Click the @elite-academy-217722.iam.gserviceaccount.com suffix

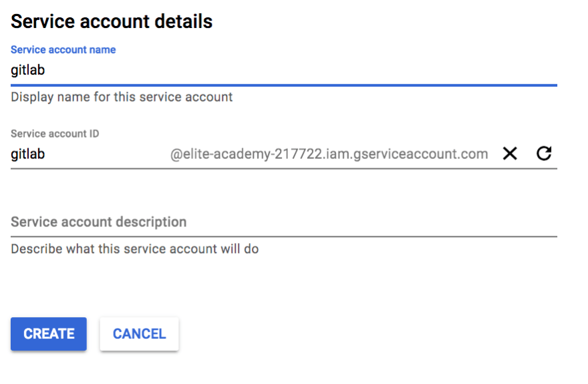point(329,154)
